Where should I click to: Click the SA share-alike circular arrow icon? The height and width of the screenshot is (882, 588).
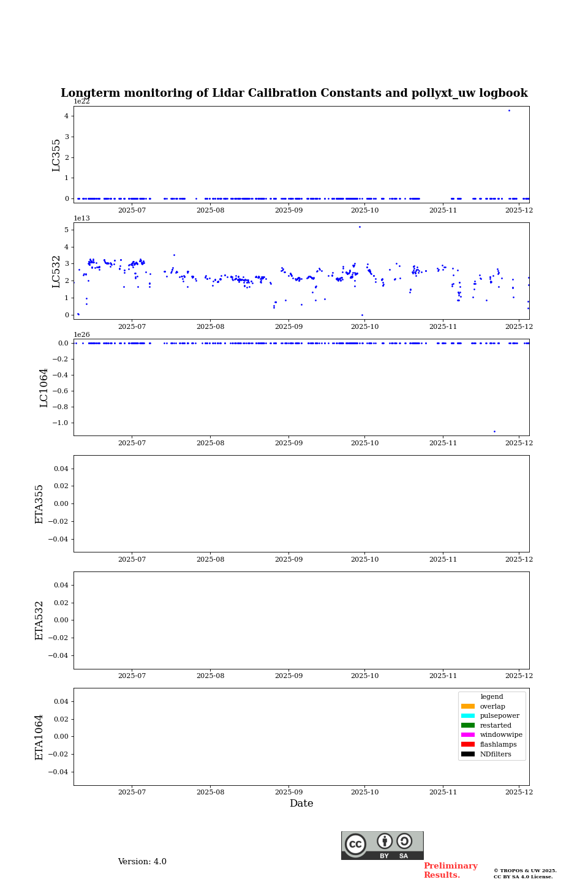(x=404, y=841)
